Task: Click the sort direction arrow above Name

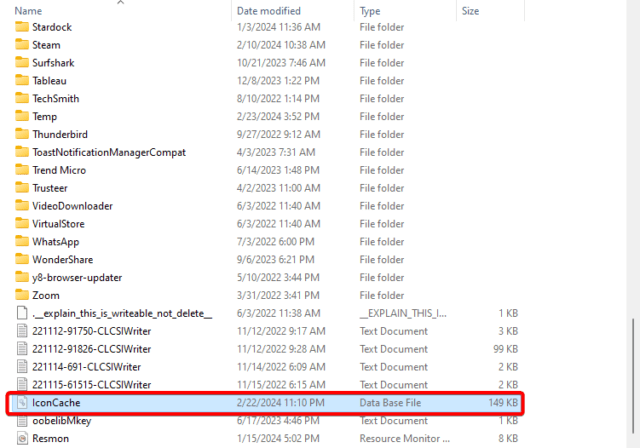Action: coord(120,2)
